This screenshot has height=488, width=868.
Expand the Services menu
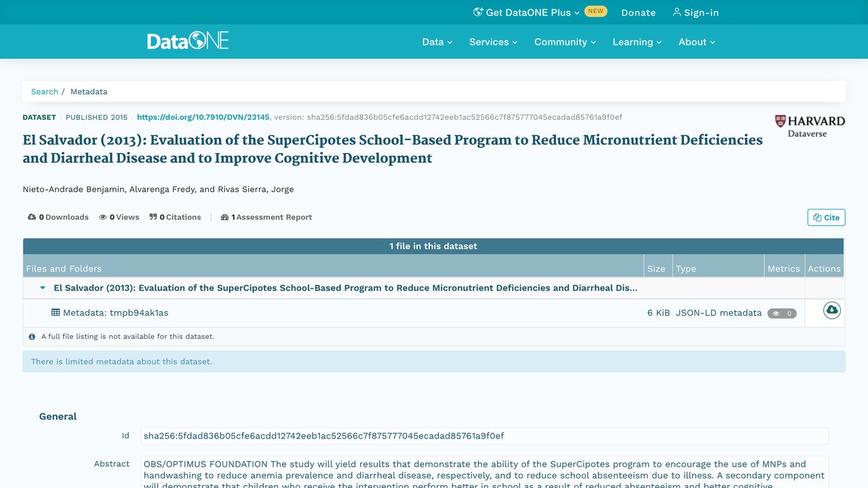(x=494, y=42)
